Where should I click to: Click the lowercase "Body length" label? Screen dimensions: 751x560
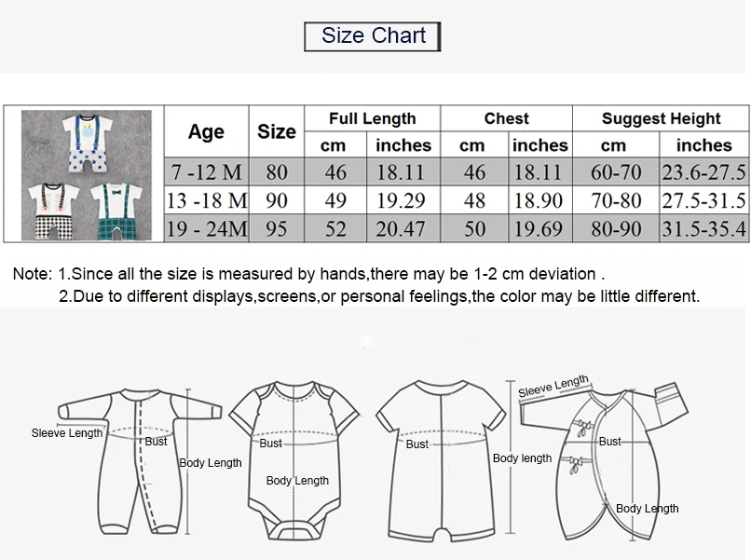tap(522, 458)
